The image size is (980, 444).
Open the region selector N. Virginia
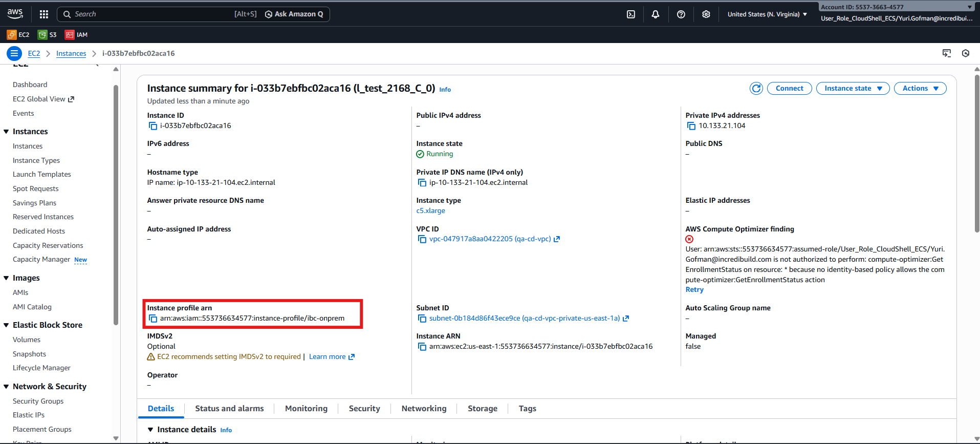coord(767,14)
